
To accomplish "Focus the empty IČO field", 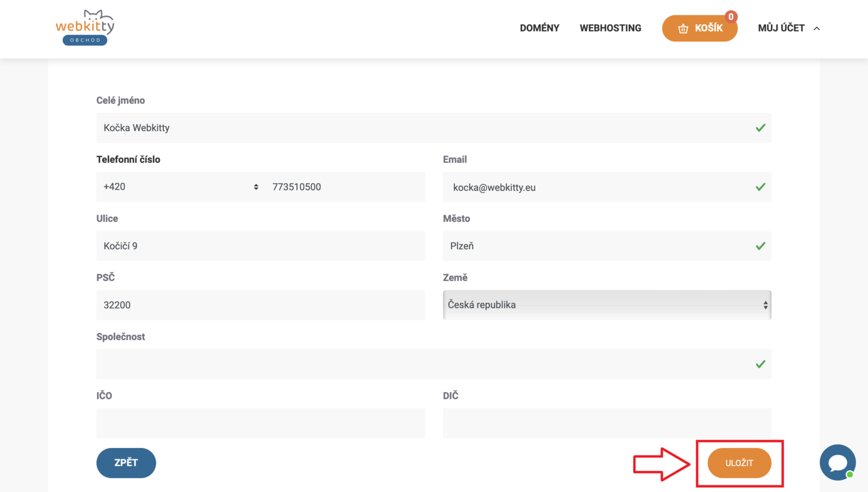I will (x=260, y=423).
